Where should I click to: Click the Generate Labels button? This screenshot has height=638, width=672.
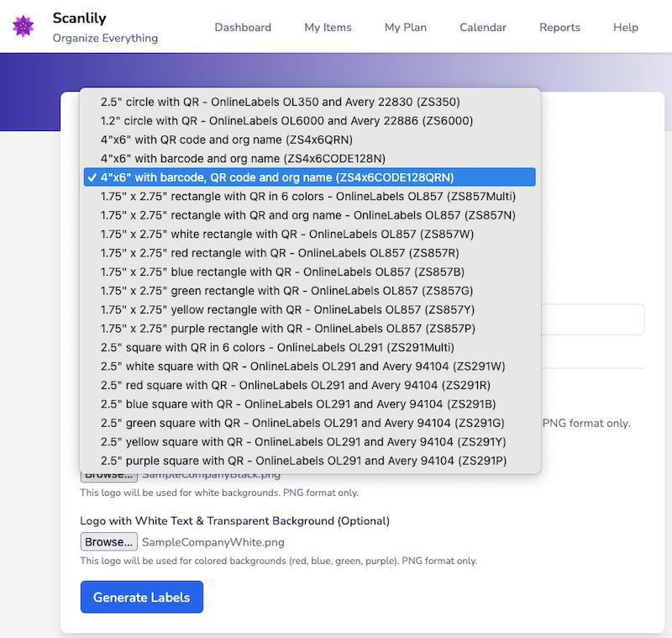[141, 597]
